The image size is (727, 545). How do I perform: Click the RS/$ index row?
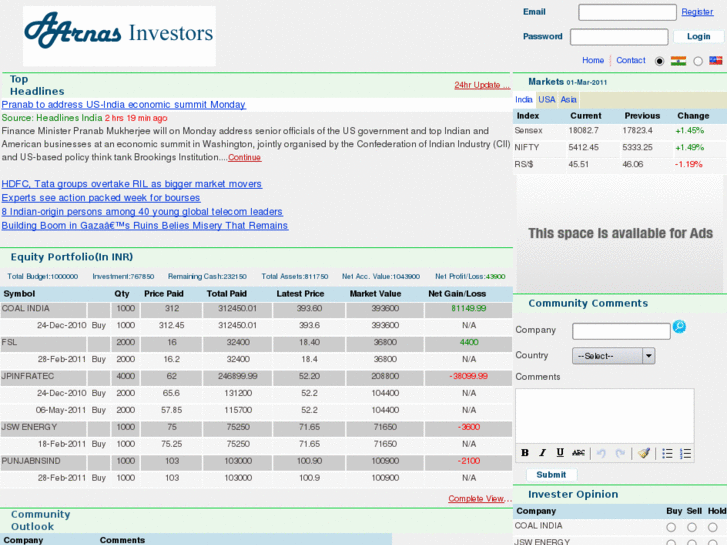[x=619, y=164]
